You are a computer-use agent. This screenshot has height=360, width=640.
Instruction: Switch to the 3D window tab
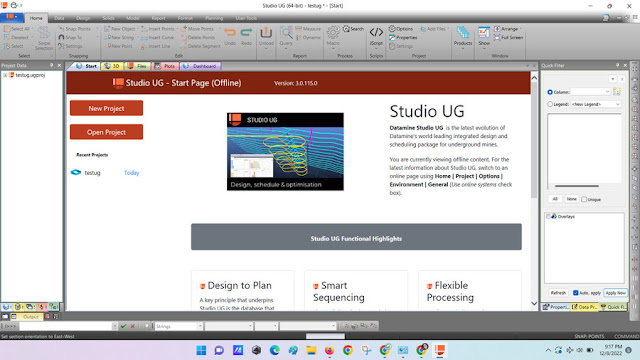point(112,66)
